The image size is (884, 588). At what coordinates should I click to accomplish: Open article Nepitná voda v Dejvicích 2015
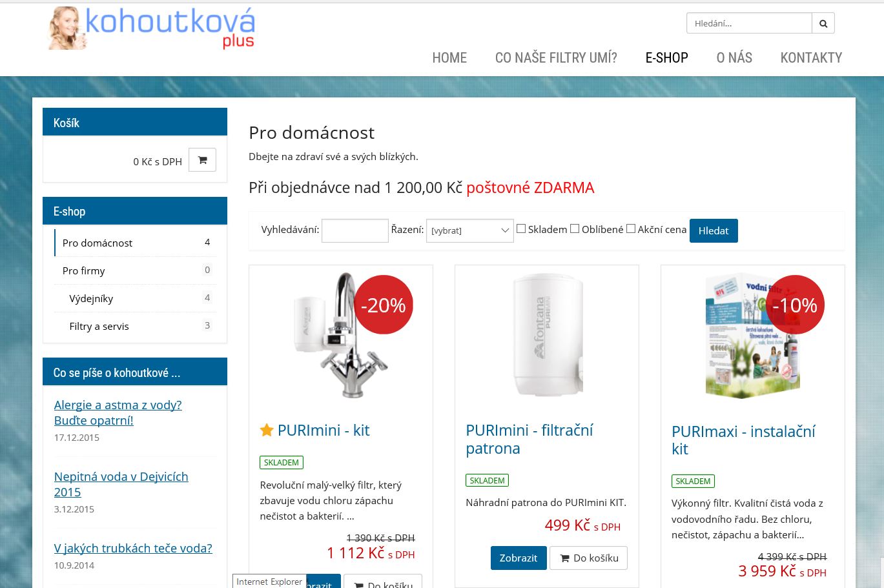coord(121,484)
